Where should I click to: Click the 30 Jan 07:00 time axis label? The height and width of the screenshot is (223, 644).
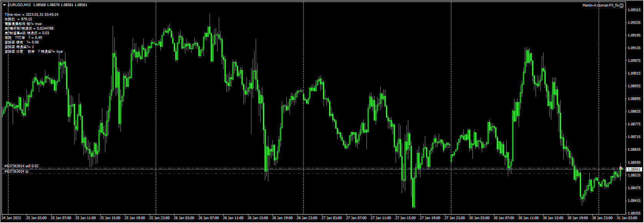click(x=504, y=218)
